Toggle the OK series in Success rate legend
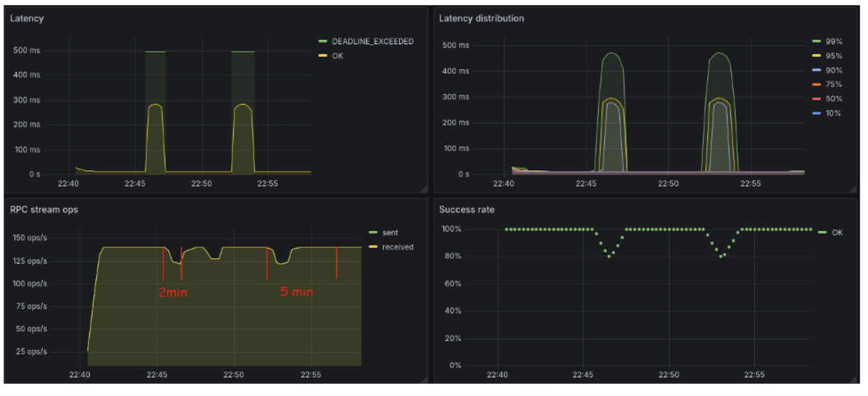 coord(837,233)
